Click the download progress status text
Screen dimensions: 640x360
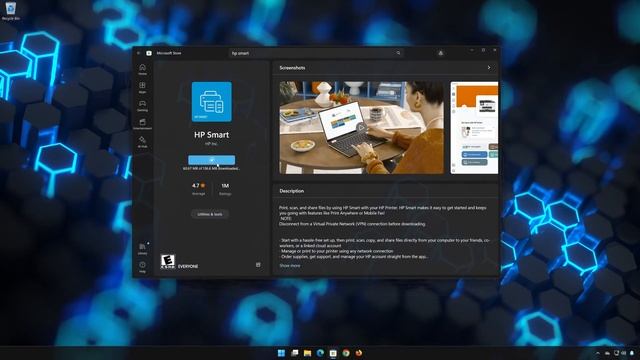211,169
